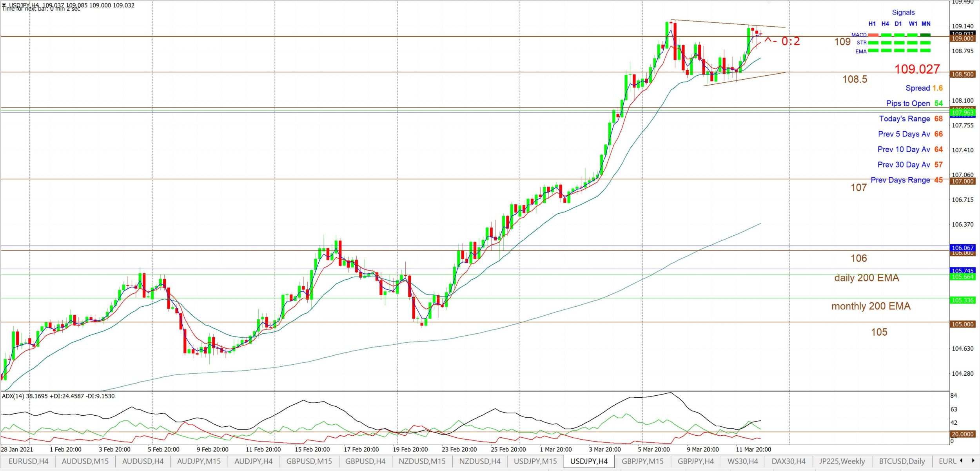
Task: Open the GBPJPY,M15 chart tab
Action: click(x=642, y=461)
